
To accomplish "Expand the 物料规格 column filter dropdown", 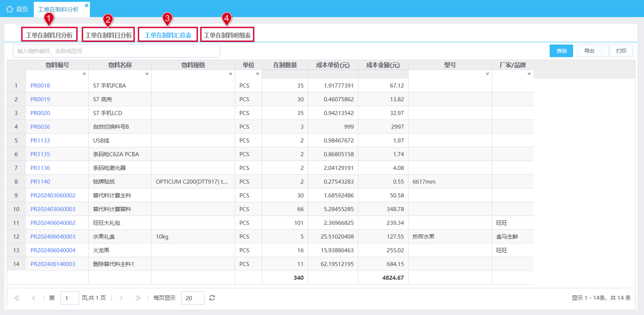I will coord(230,74).
